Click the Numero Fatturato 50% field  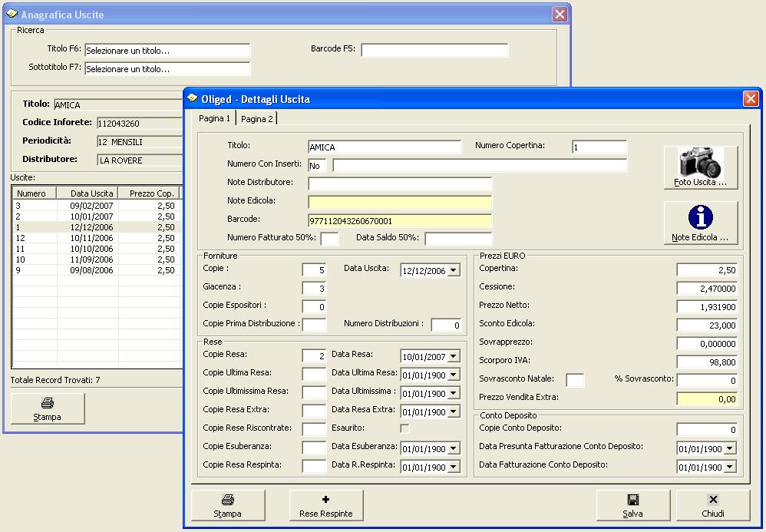click(x=329, y=239)
